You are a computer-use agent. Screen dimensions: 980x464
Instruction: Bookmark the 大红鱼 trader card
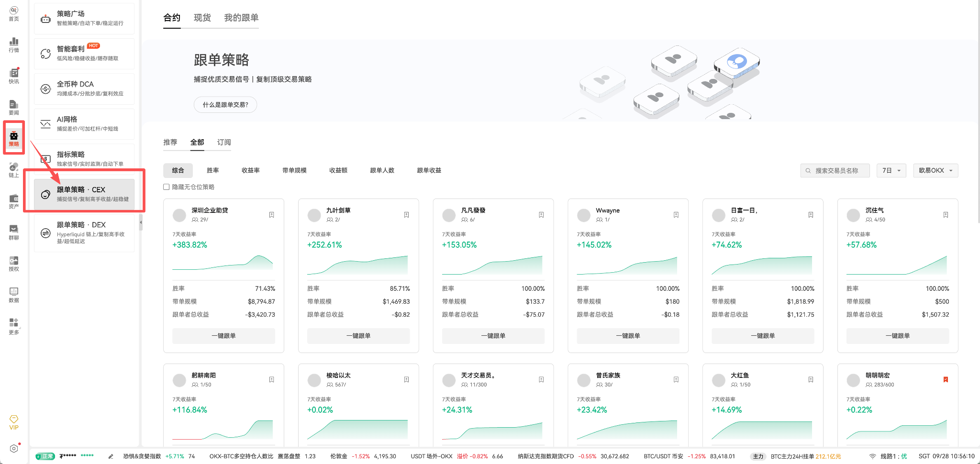click(x=811, y=379)
